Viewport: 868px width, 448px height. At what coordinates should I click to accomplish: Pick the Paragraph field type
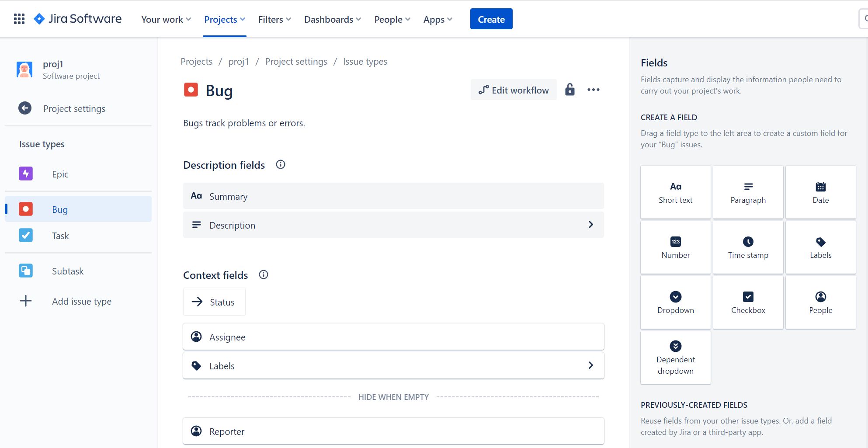point(748,192)
